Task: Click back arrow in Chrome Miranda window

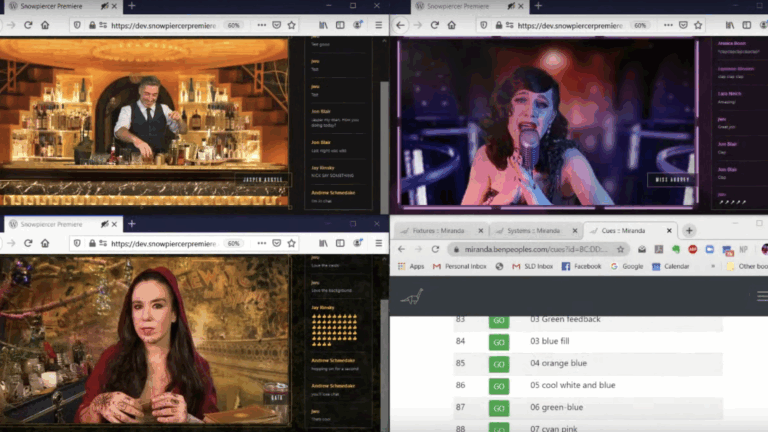Action: pos(401,249)
